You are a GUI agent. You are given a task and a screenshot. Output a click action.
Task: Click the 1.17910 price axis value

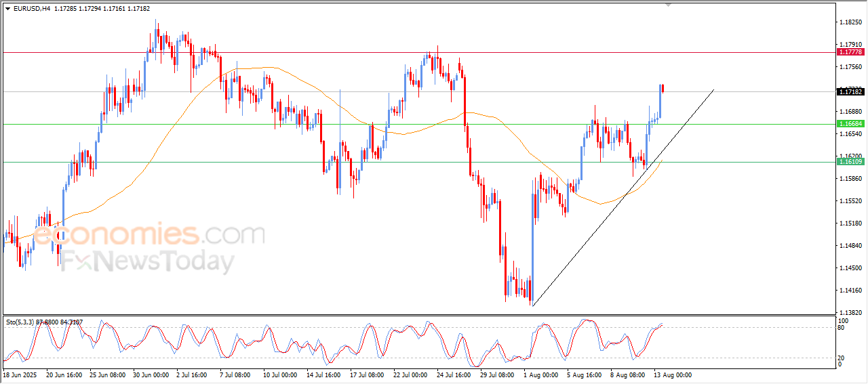pos(850,45)
